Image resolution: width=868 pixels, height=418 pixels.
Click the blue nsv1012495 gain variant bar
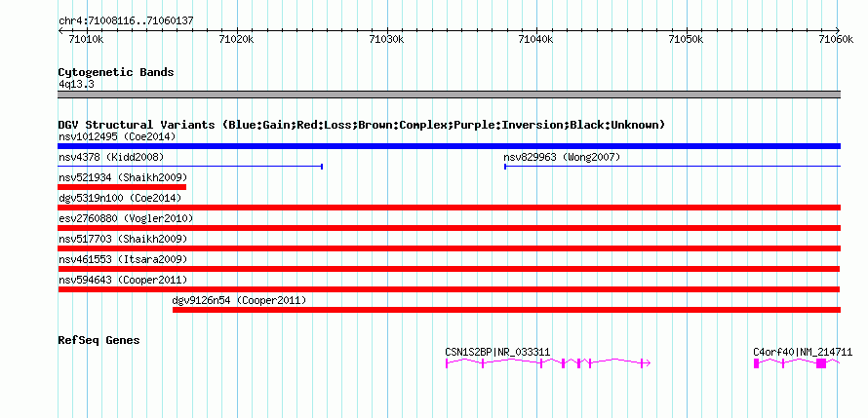pyautogui.click(x=449, y=146)
